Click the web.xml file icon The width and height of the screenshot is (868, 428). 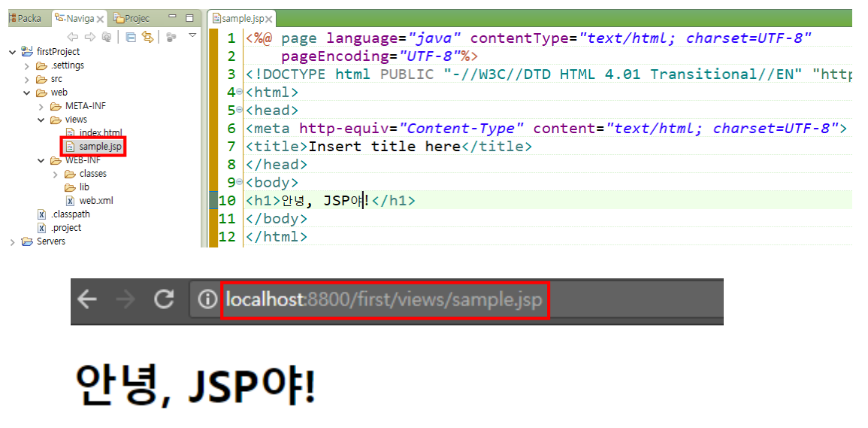click(71, 201)
